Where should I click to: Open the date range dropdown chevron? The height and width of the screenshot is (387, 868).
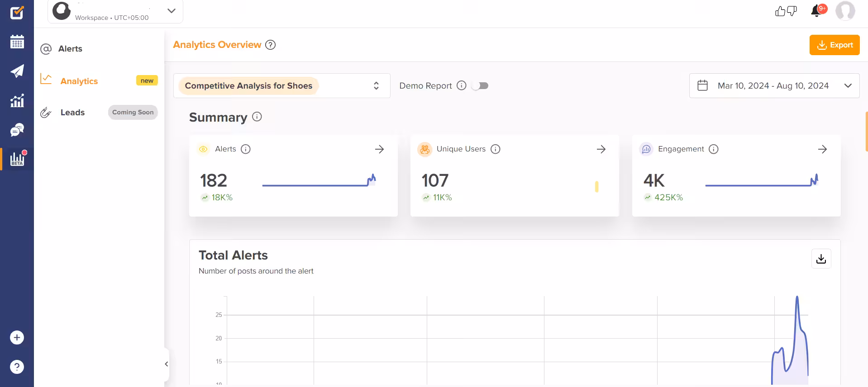pos(848,85)
